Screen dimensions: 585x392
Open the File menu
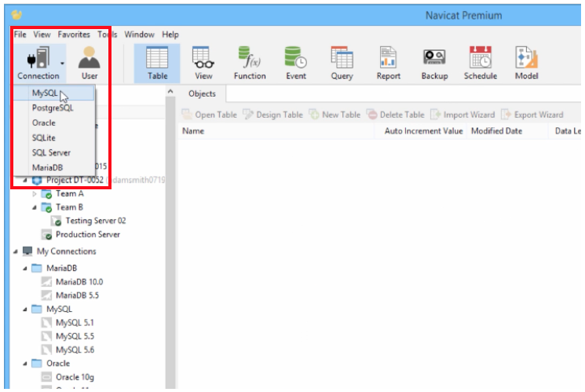(x=20, y=35)
